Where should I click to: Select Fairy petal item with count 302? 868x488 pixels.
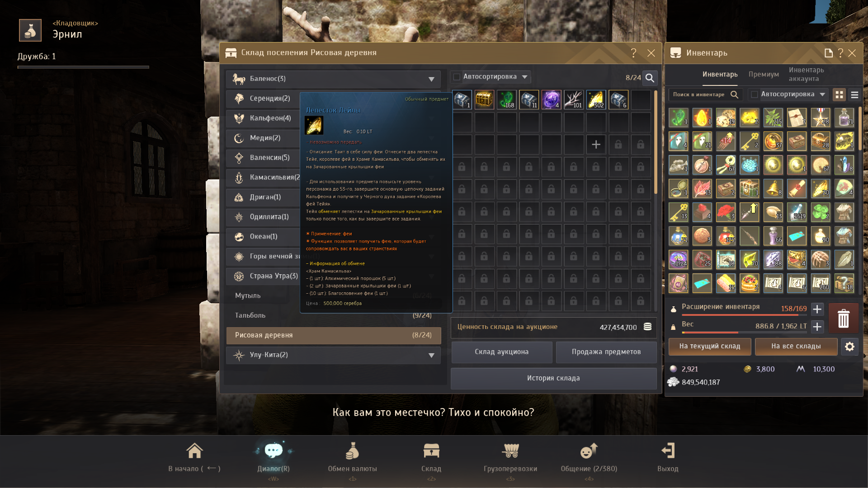pos(596,100)
